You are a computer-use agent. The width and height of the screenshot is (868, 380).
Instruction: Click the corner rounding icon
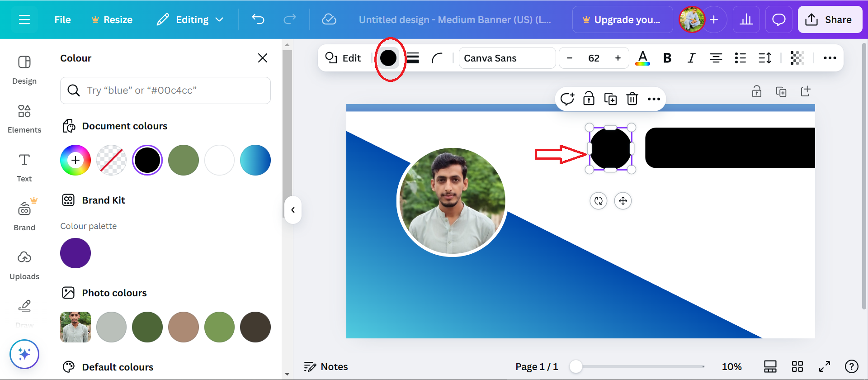(x=437, y=58)
